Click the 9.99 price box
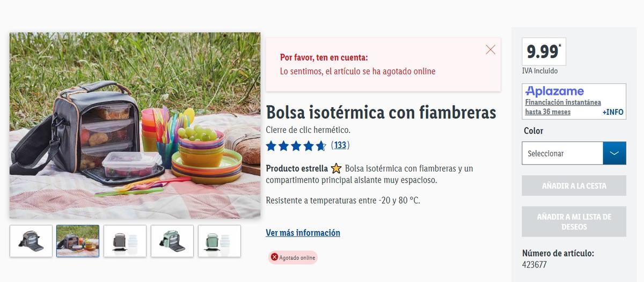 click(544, 51)
